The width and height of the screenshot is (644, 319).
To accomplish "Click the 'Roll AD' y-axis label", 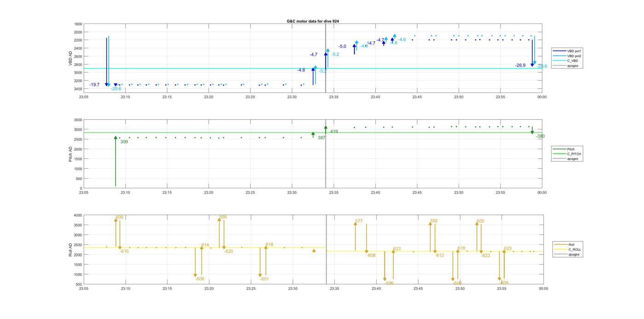I will (x=71, y=249).
